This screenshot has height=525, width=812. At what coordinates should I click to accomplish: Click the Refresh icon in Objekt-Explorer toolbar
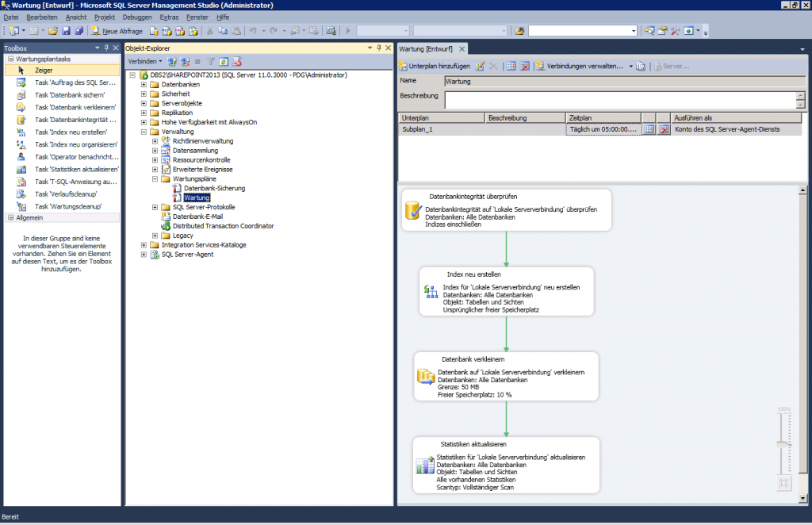pos(224,62)
